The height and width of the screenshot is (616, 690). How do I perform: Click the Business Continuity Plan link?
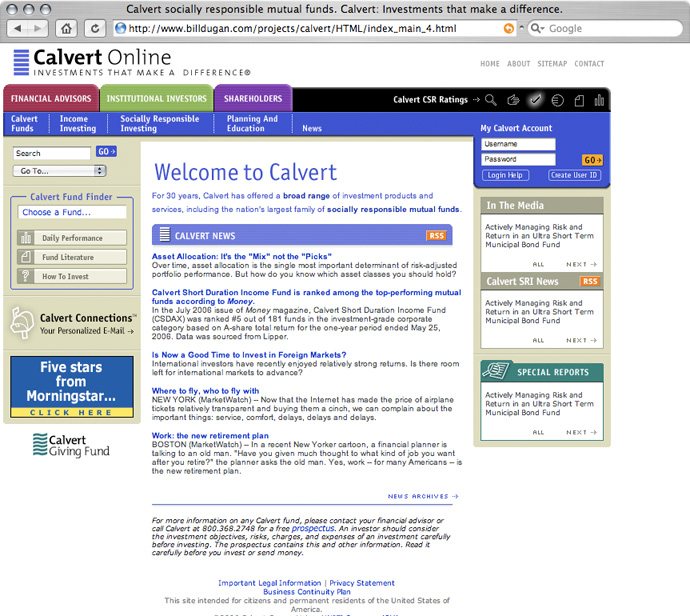[x=307, y=592]
